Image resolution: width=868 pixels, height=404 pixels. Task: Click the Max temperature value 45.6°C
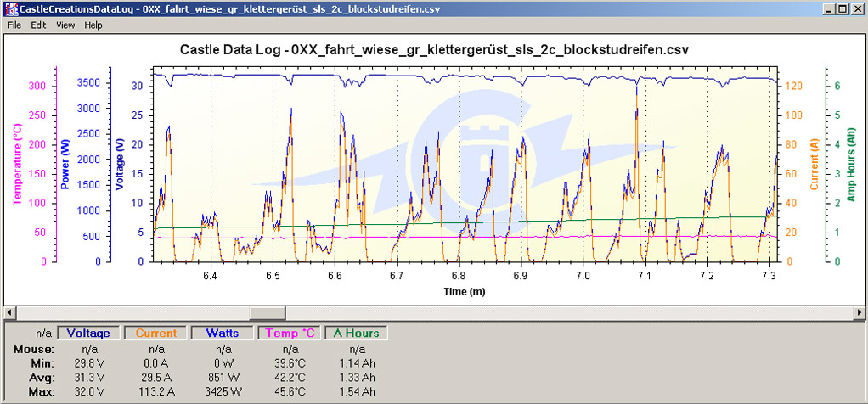[290, 392]
